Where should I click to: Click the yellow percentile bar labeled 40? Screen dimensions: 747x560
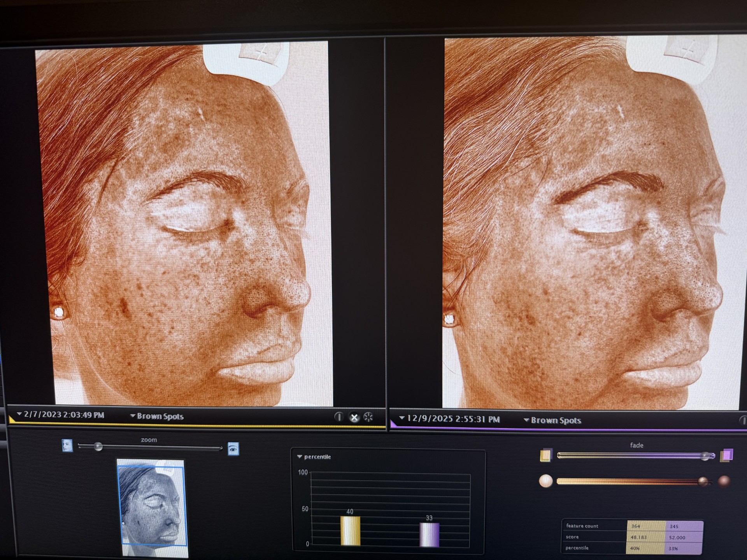click(x=350, y=530)
